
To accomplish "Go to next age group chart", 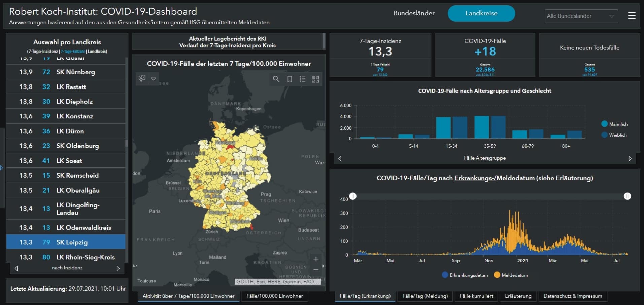I will (630, 159).
